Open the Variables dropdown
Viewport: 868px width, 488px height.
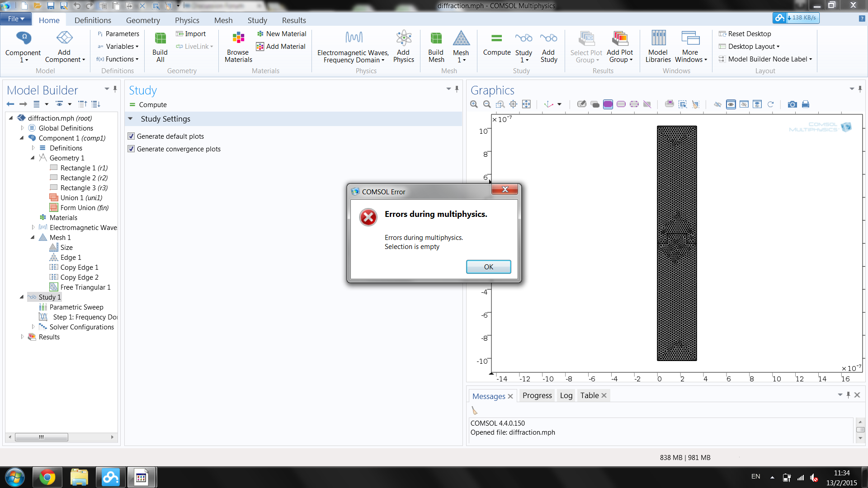coord(121,47)
